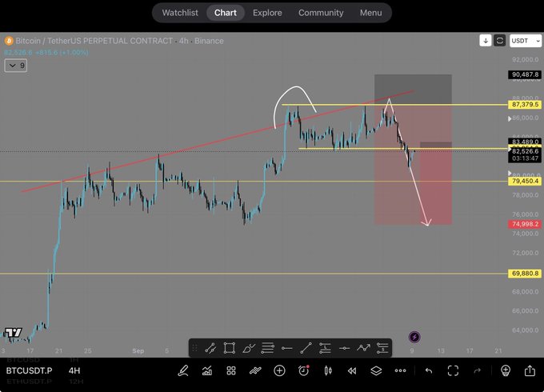Open the alarm clock alerts icon
Screen dimensions: 544x392
[303, 370]
